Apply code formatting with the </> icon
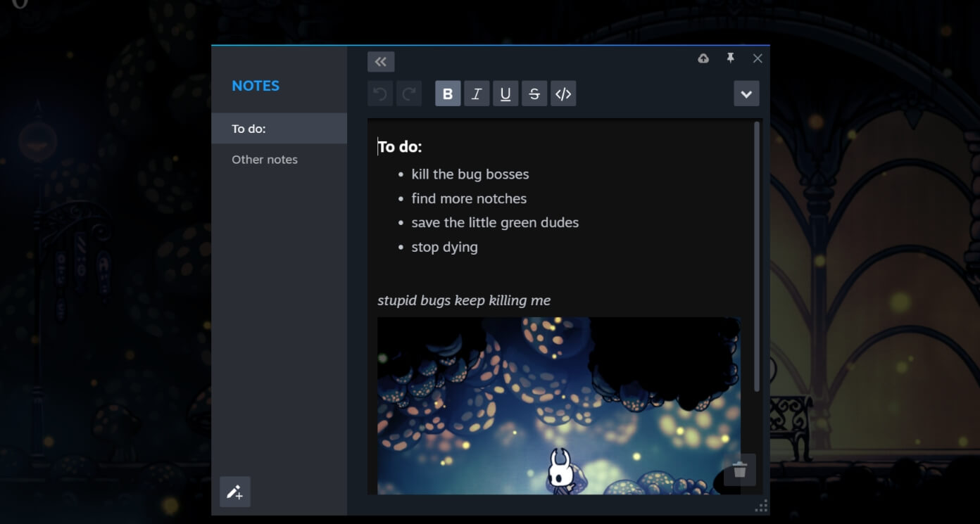 pyautogui.click(x=563, y=94)
